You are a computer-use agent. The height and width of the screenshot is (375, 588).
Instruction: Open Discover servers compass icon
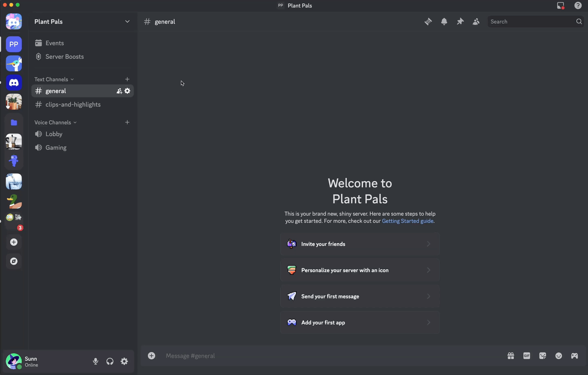coord(14,261)
